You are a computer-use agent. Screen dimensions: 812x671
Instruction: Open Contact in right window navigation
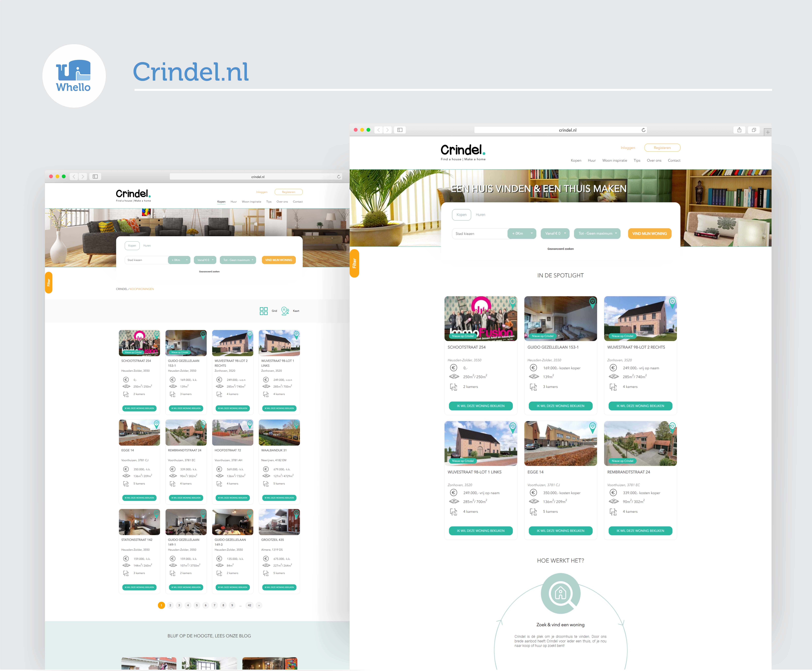[674, 160]
